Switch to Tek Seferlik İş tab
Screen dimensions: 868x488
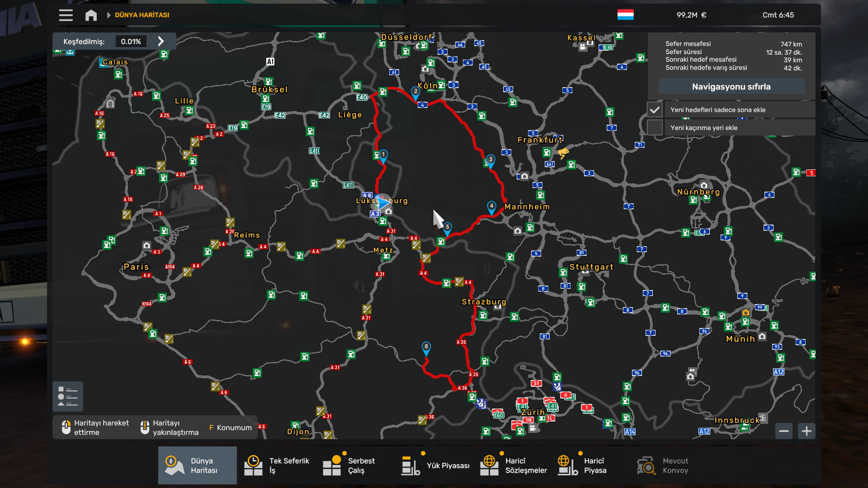[x=277, y=465]
